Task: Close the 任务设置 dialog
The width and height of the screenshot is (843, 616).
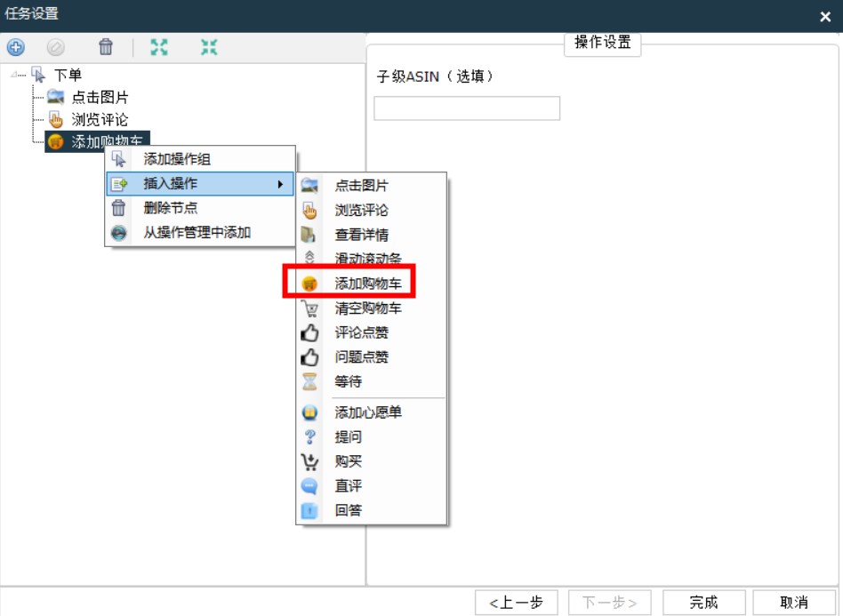Action: pos(825,17)
